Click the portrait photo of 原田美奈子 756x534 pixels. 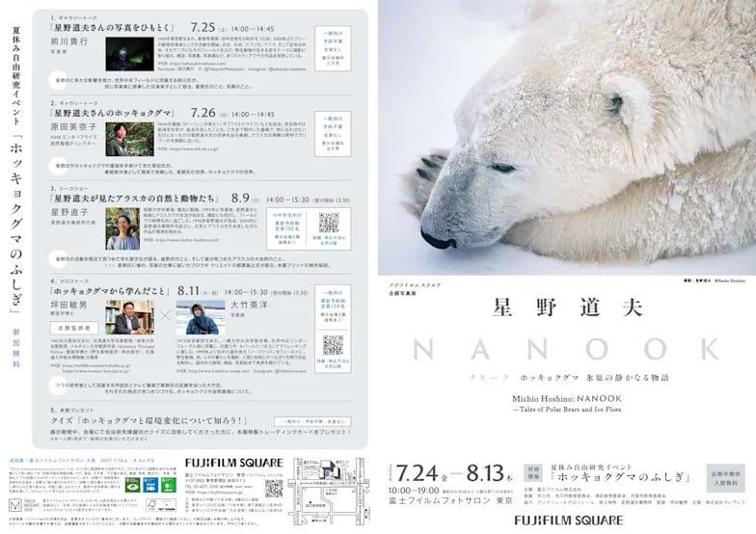(129, 139)
